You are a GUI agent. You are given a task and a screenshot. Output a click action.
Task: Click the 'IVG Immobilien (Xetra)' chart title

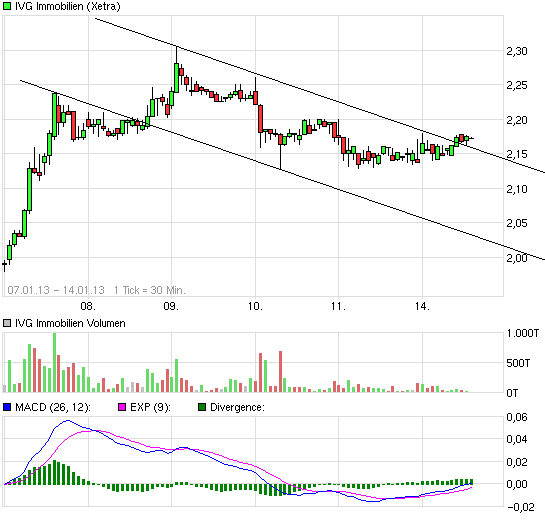67,6
